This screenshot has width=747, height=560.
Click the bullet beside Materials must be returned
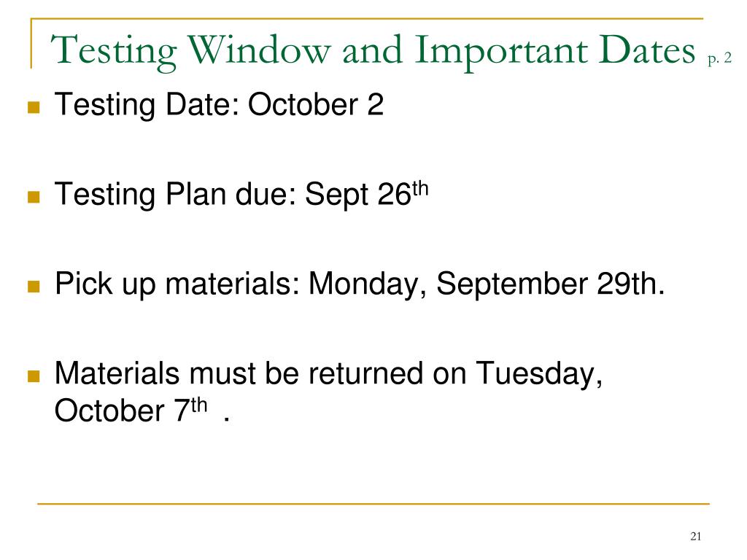point(33,377)
